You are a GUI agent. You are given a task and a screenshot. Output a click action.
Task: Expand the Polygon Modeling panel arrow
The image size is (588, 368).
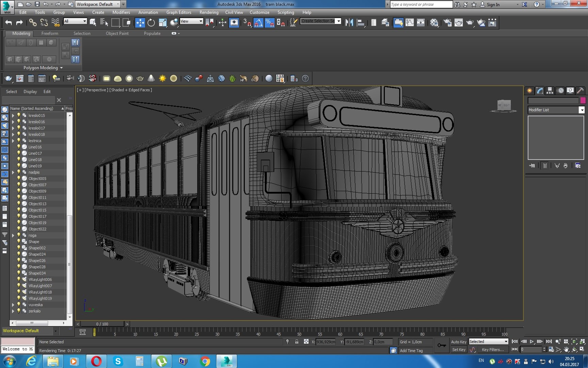[61, 68]
